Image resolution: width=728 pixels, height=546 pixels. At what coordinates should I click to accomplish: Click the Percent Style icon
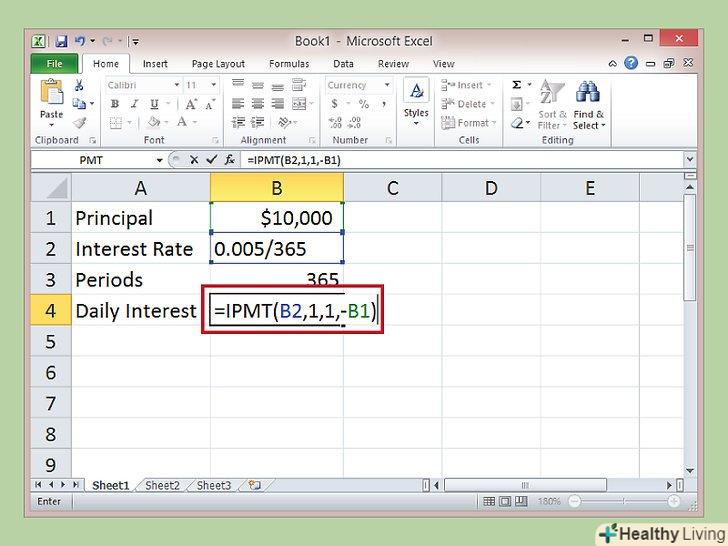coord(364,104)
